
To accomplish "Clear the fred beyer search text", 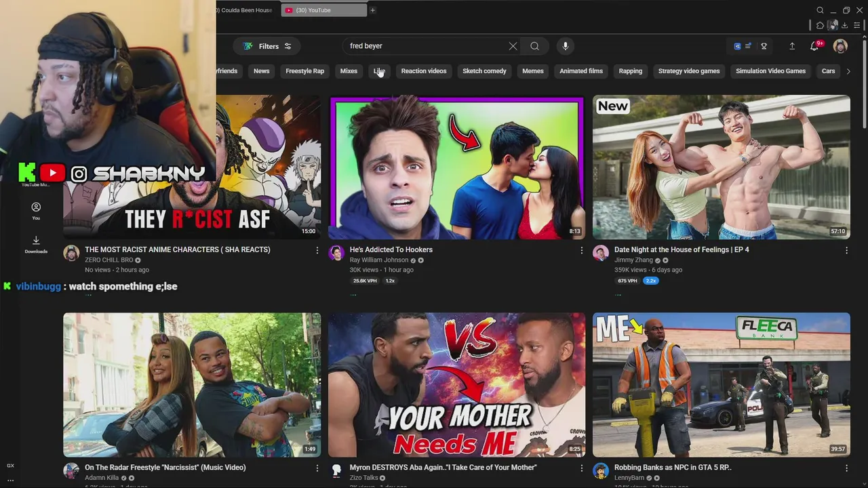I will tap(513, 46).
